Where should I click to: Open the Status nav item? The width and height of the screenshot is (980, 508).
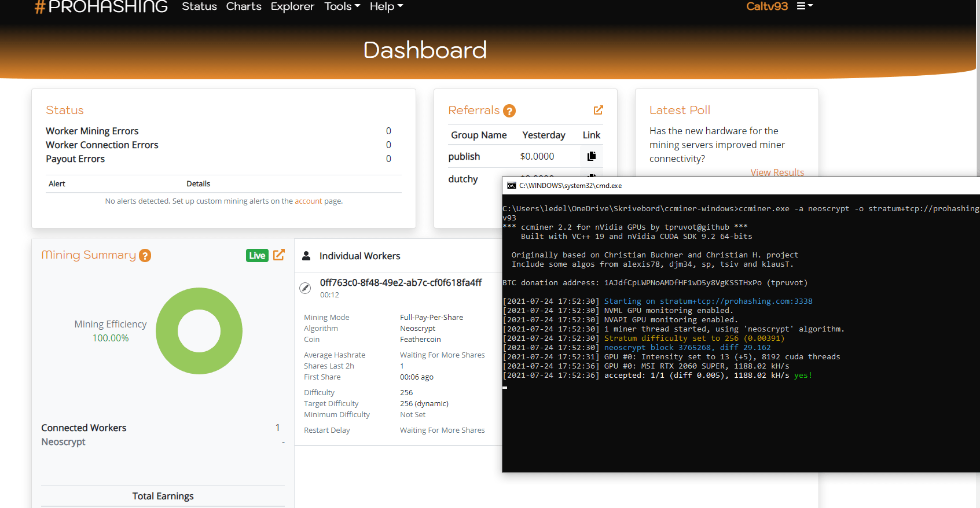(x=199, y=6)
